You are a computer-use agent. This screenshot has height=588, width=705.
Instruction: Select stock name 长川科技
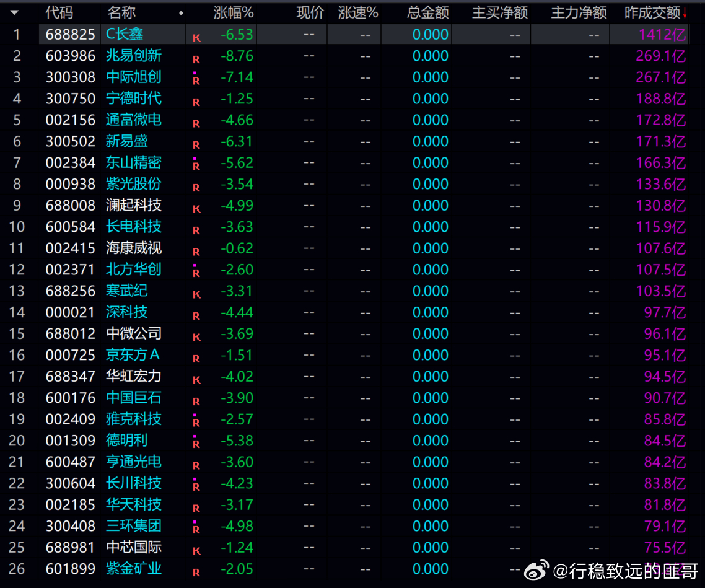pyautogui.click(x=134, y=483)
